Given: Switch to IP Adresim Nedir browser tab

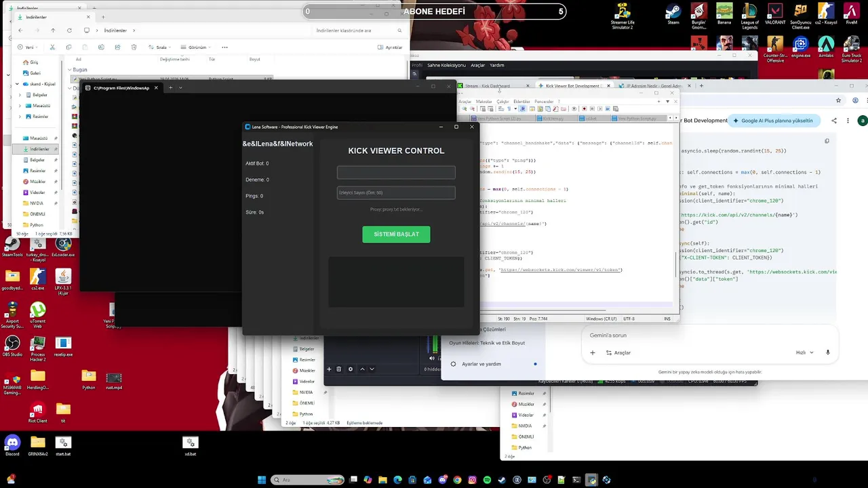Looking at the screenshot, I should pos(653,86).
